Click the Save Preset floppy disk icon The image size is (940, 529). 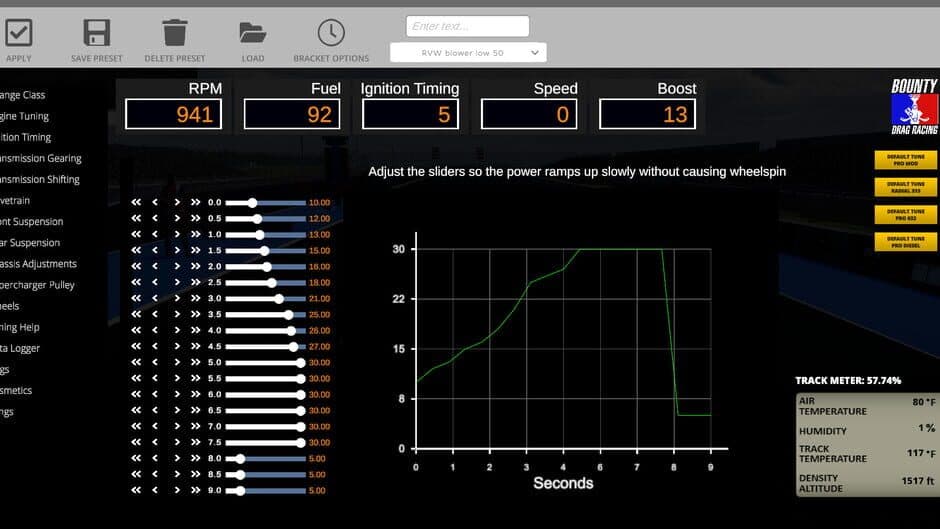(96, 33)
